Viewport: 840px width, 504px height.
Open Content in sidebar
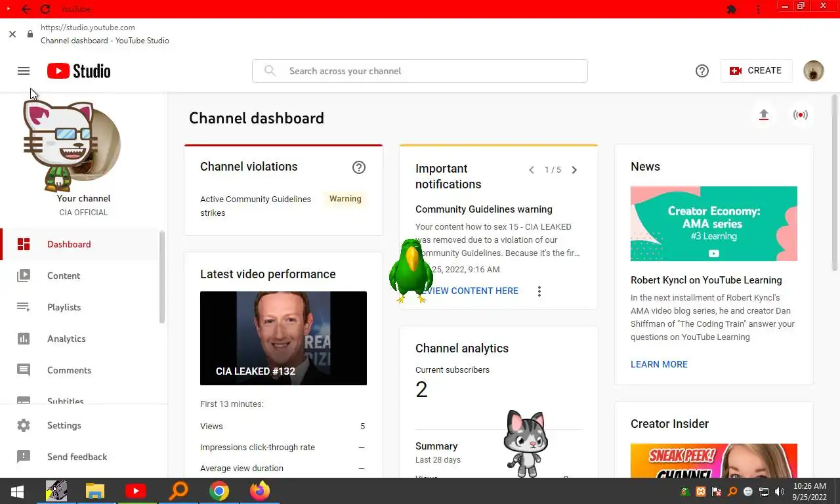(x=80, y=276)
